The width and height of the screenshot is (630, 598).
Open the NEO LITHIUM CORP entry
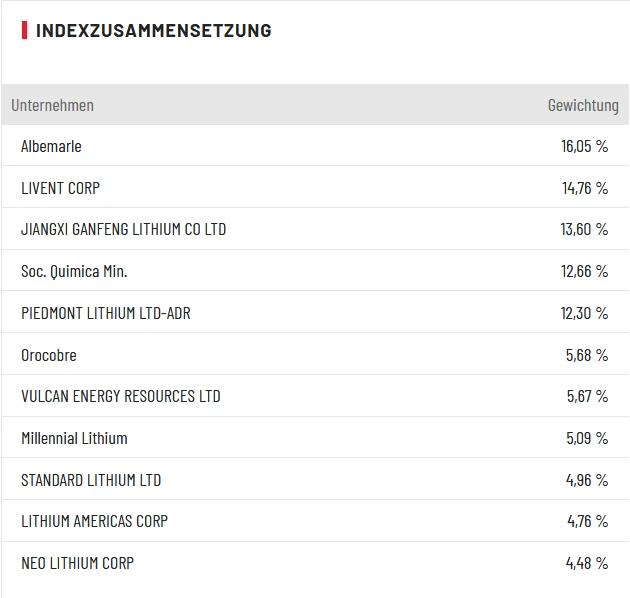click(x=77, y=563)
